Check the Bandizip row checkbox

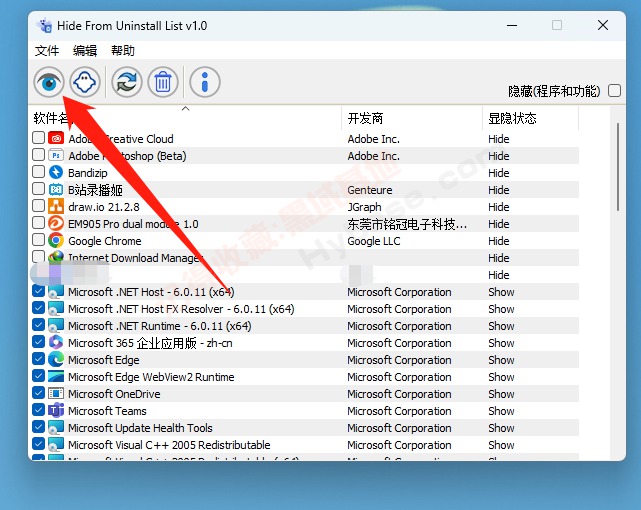(38, 172)
